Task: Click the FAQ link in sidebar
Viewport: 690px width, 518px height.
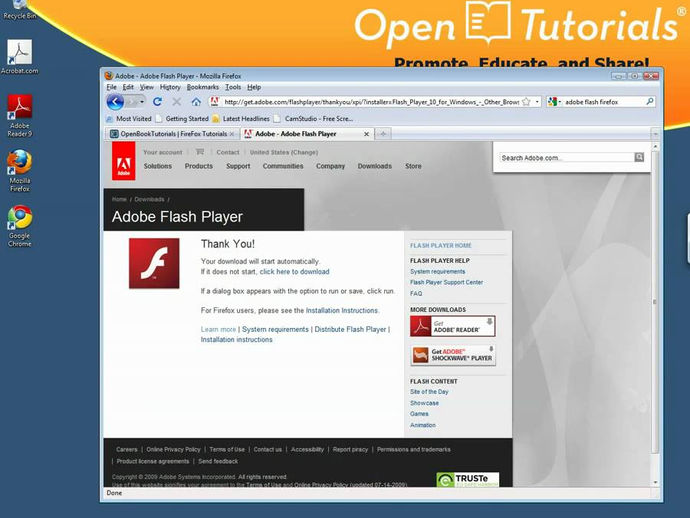Action: (x=416, y=294)
